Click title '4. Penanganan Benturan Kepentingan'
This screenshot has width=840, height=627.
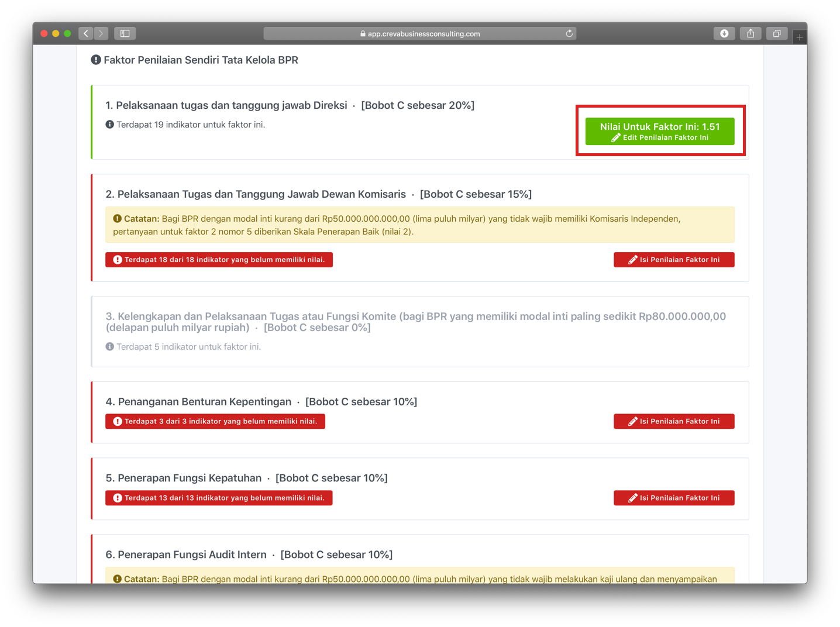[198, 402]
